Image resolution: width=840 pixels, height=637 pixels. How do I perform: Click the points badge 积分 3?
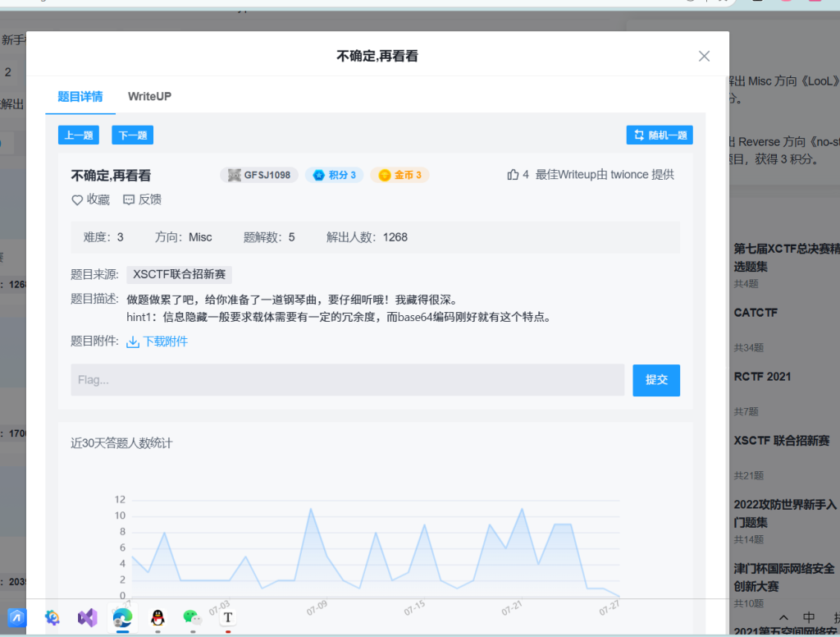pos(334,175)
